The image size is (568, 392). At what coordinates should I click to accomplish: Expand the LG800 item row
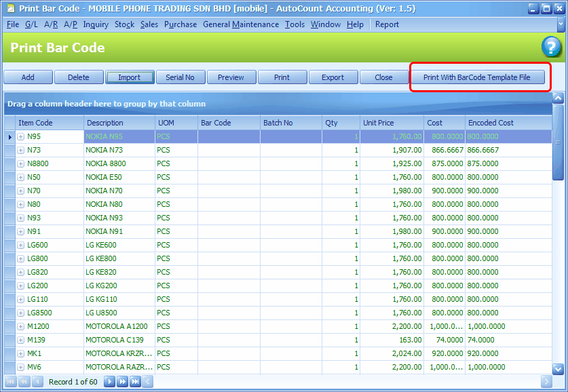tap(20, 259)
